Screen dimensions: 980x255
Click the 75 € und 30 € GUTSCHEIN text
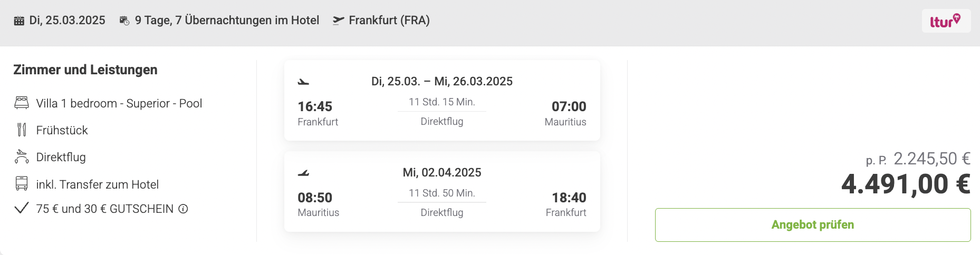pyautogui.click(x=105, y=209)
